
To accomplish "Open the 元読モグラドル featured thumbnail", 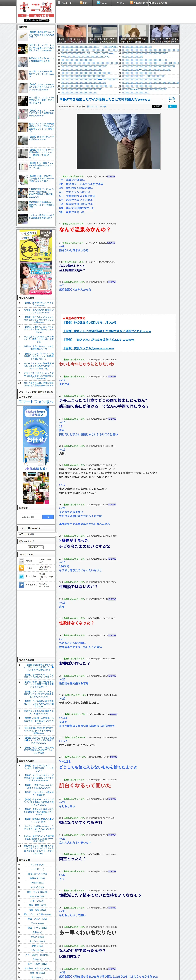I will click(72, 34).
